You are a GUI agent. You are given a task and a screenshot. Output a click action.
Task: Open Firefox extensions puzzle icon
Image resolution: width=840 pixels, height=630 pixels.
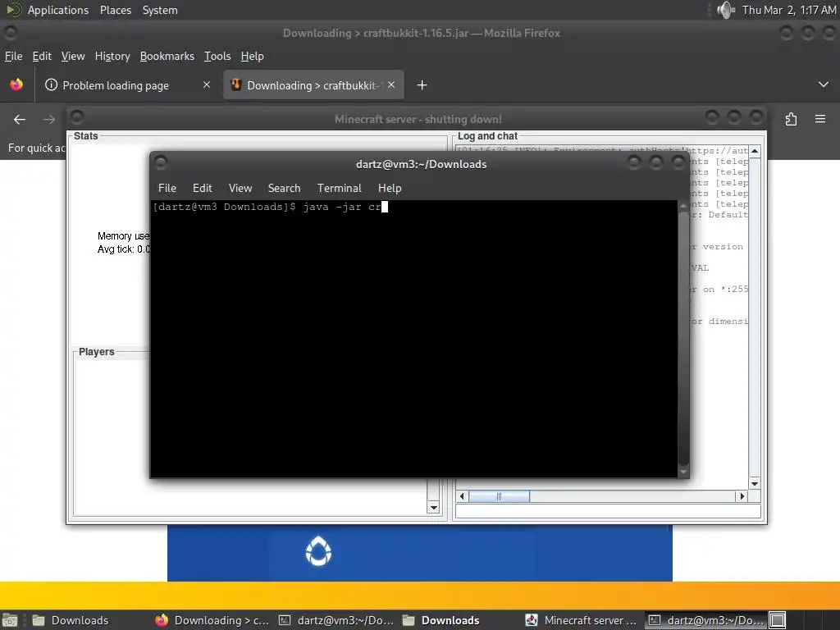pos(792,120)
